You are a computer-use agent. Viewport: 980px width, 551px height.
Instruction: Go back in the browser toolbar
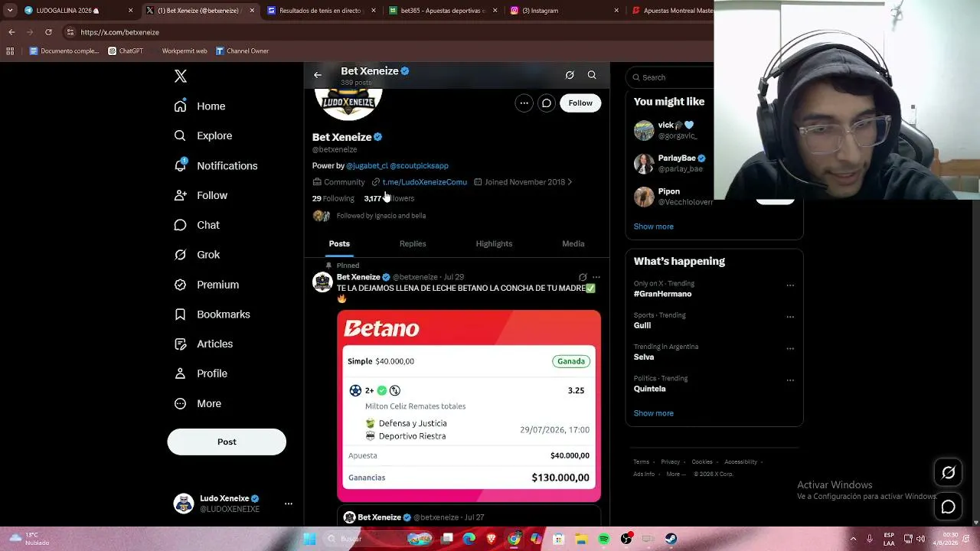(x=11, y=32)
